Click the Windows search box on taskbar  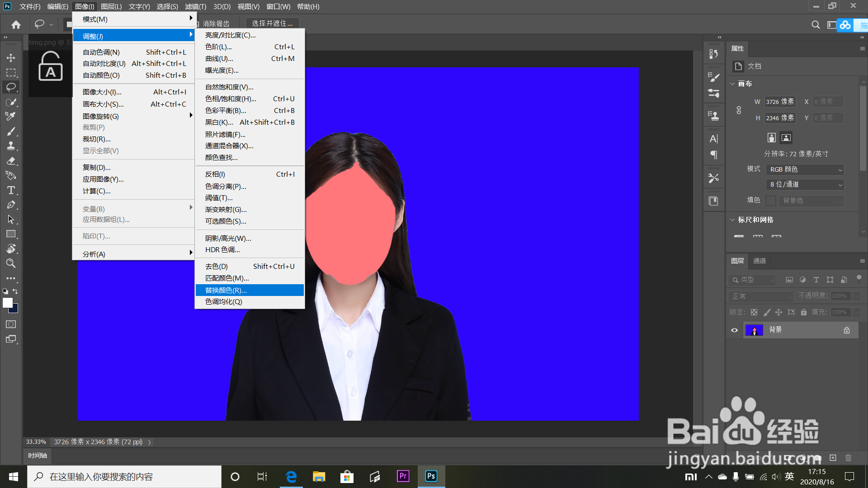pos(124,477)
